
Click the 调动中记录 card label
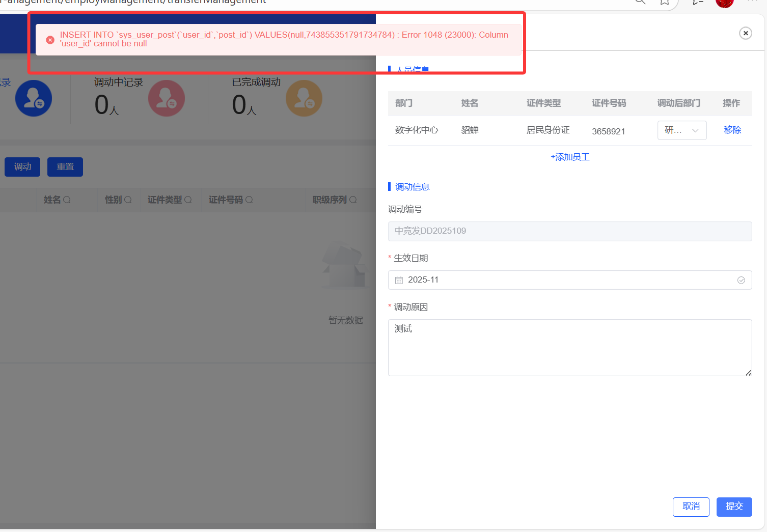119,82
